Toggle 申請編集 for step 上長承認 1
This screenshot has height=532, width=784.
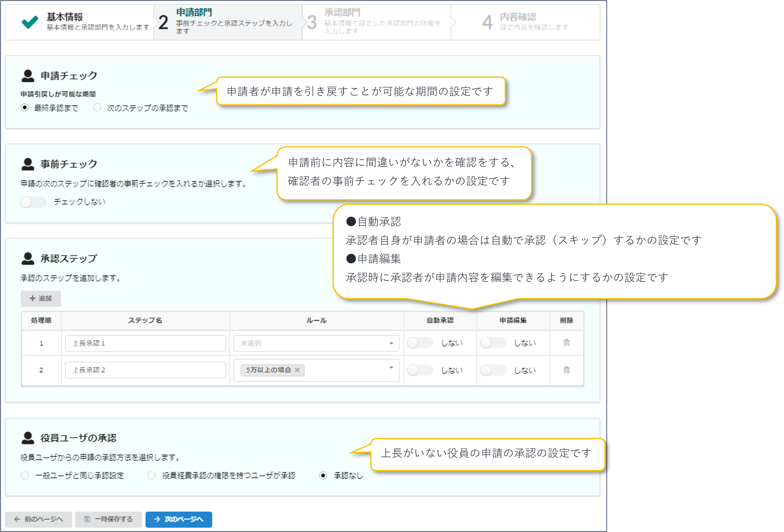click(x=493, y=343)
